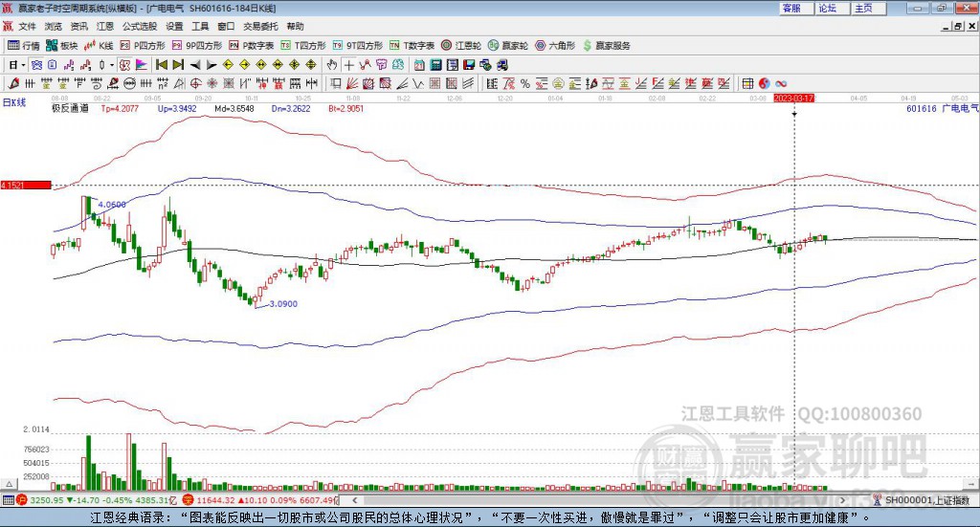The width and height of the screenshot is (980, 527).
Task: Open the calculator tool
Action: [435, 64]
